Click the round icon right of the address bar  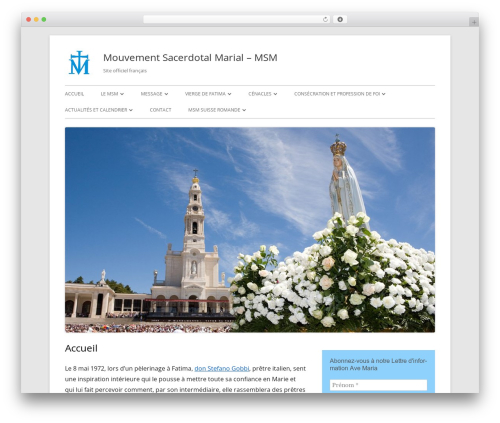click(340, 20)
